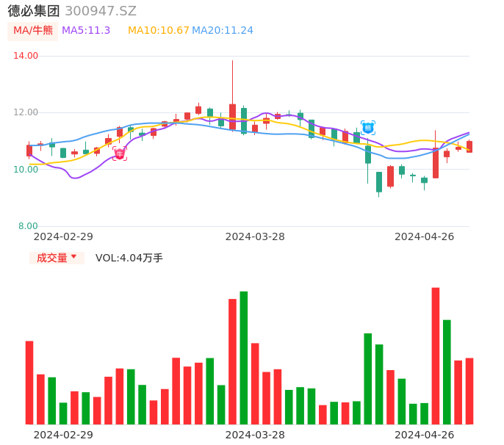Open the 成交量 indicator dropdown
The image size is (504, 445).
pos(57,258)
